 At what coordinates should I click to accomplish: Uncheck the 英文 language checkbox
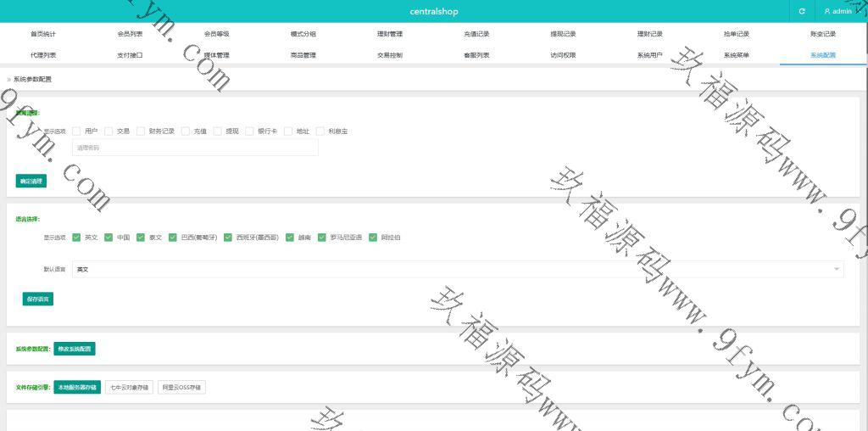tap(76, 238)
